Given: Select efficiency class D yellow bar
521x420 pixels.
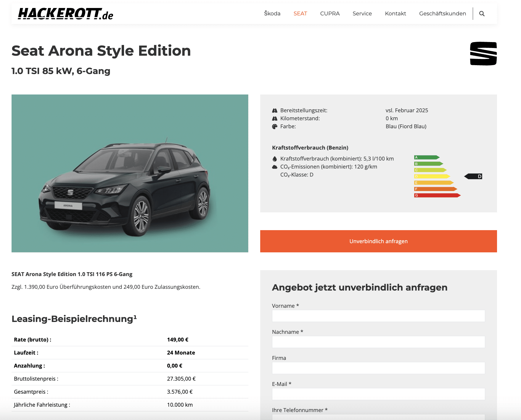Looking at the screenshot, I should tap(432, 177).
